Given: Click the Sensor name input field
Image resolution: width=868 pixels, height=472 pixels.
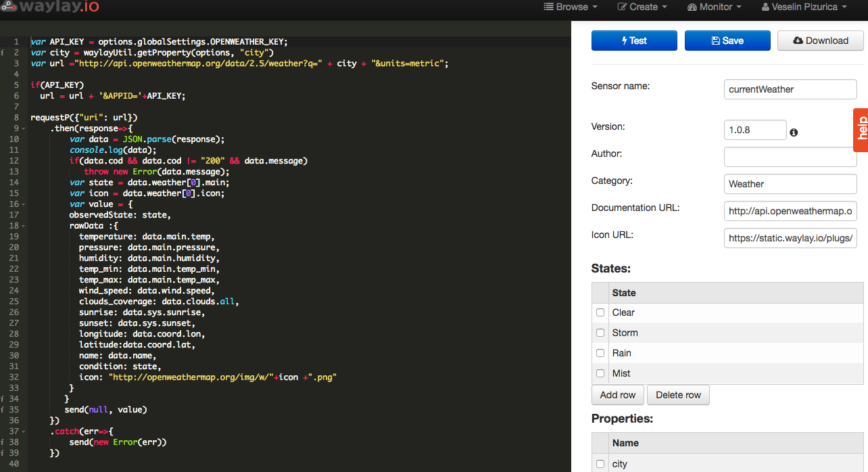Looking at the screenshot, I should 790,89.
